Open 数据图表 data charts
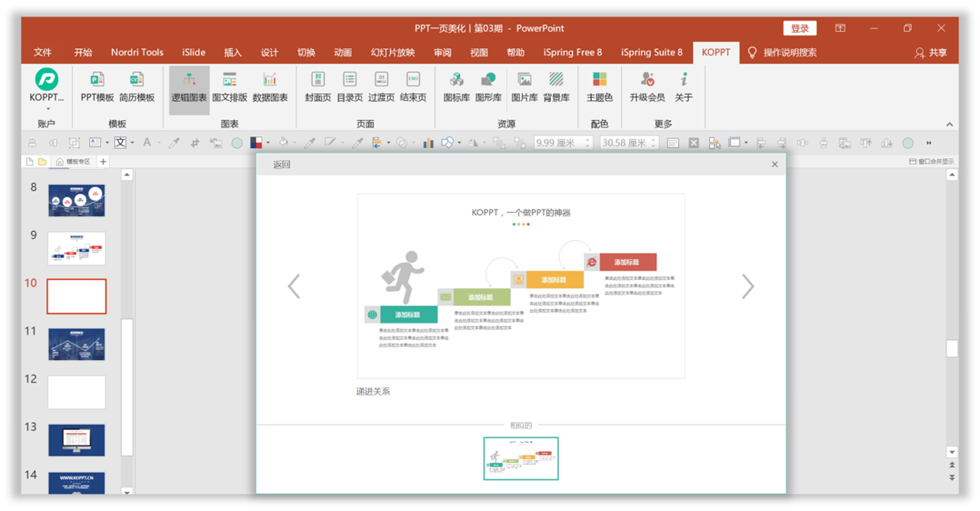980x511 pixels. pyautogui.click(x=269, y=87)
